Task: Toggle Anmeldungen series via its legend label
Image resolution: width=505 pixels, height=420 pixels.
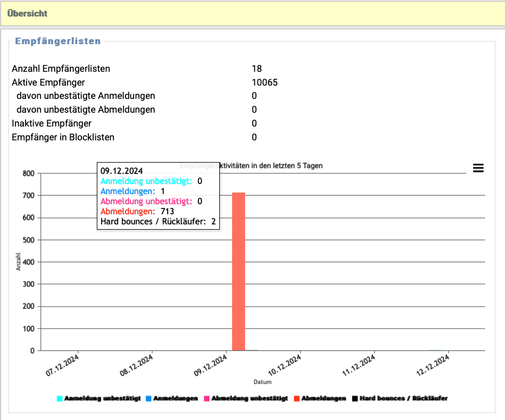Action: coord(175,398)
